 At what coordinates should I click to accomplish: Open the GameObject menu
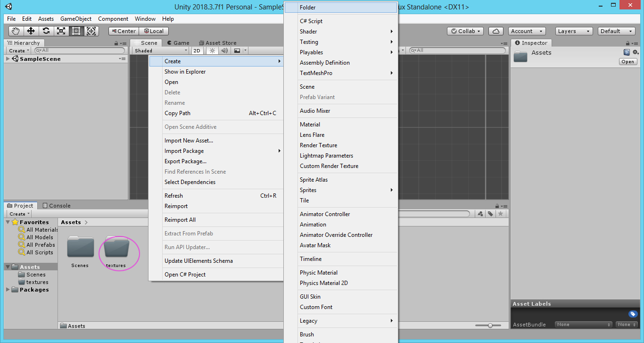coord(76,19)
